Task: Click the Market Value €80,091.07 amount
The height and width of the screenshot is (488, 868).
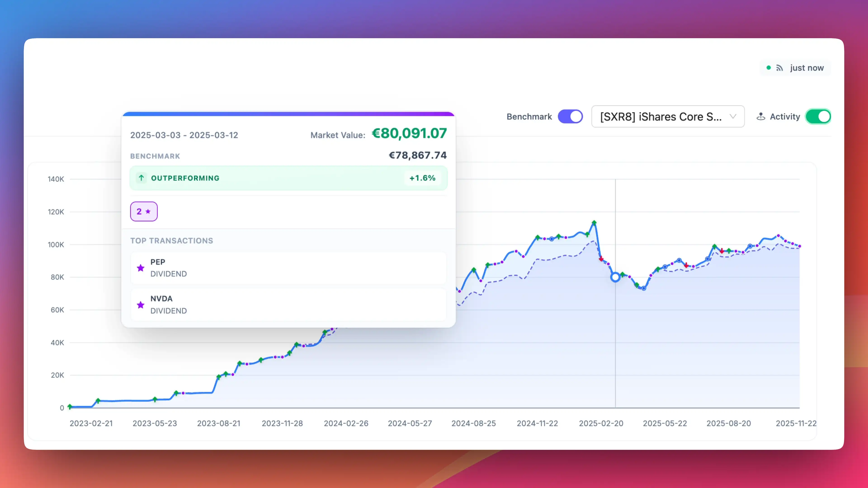Action: tap(409, 133)
